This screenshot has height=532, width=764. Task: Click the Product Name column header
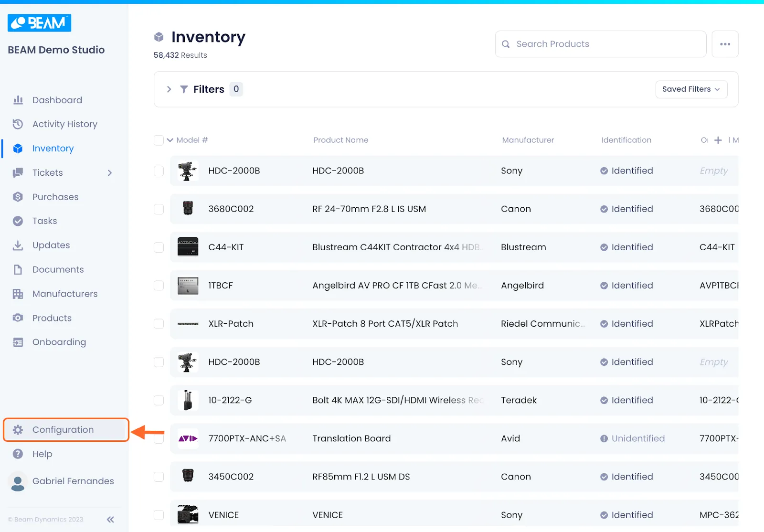coord(341,140)
